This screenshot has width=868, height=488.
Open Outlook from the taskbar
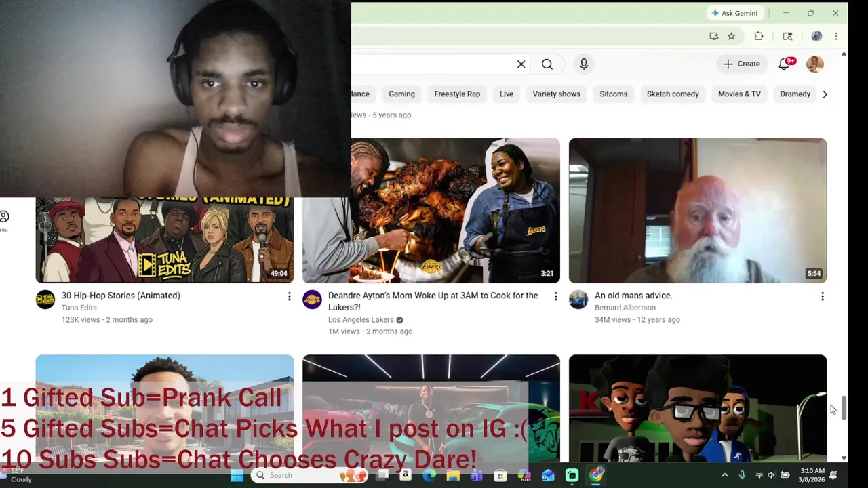point(548,475)
